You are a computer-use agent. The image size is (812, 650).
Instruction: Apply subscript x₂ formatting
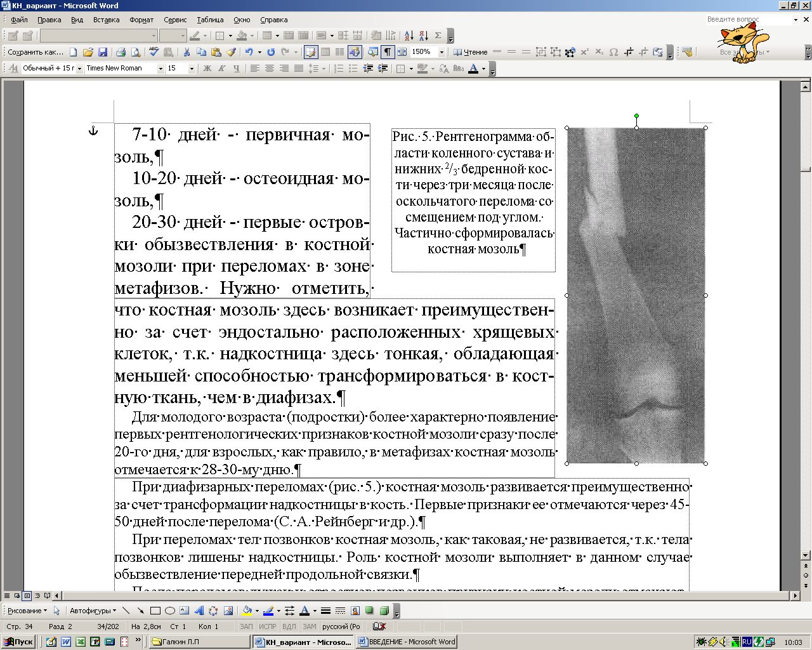[599, 52]
